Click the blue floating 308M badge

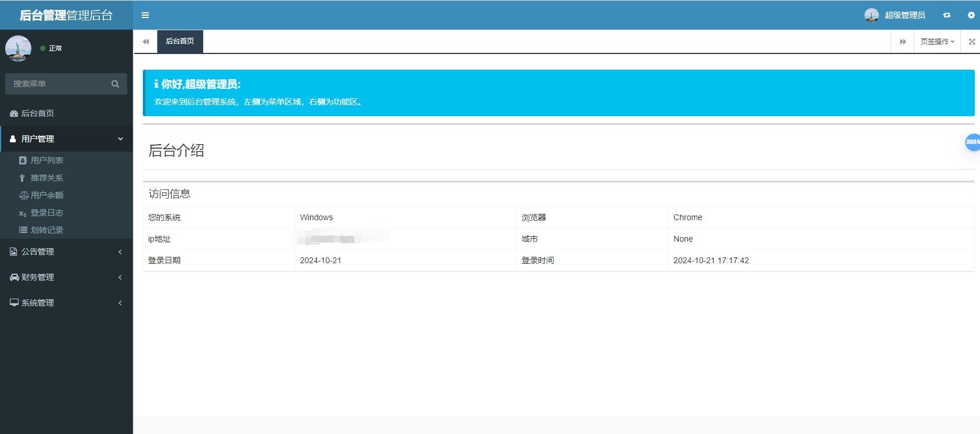pos(972,142)
